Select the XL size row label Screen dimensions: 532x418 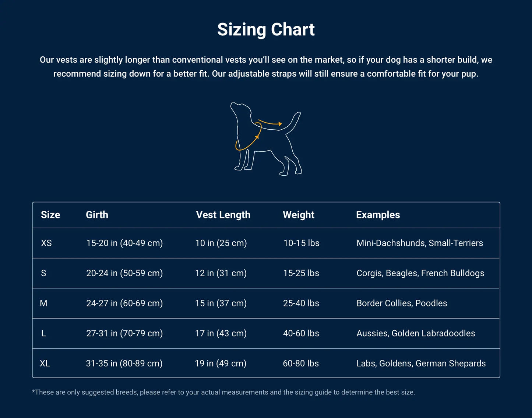[45, 363]
